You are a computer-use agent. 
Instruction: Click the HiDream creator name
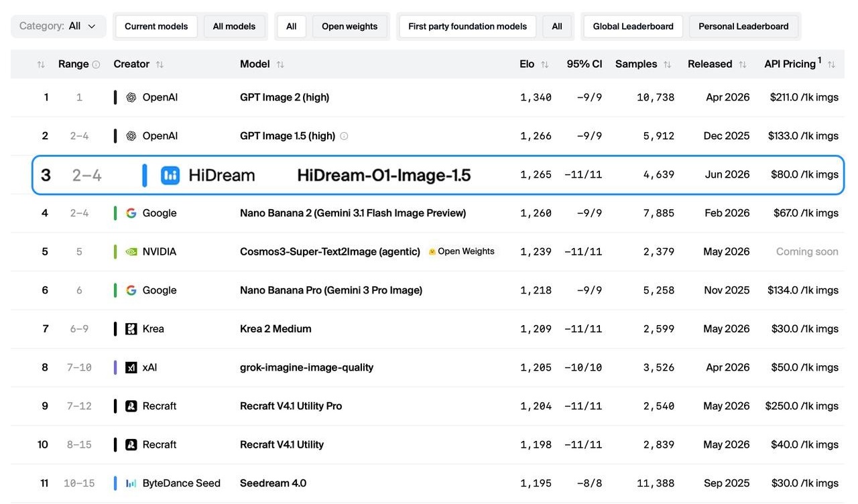click(222, 176)
